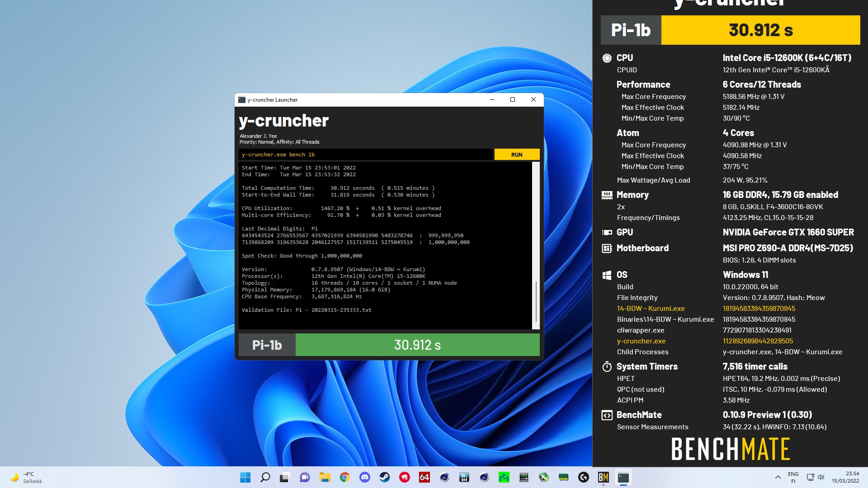This screenshot has height=488, width=868.
Task: Click the yellow RUN button
Action: pos(517,155)
